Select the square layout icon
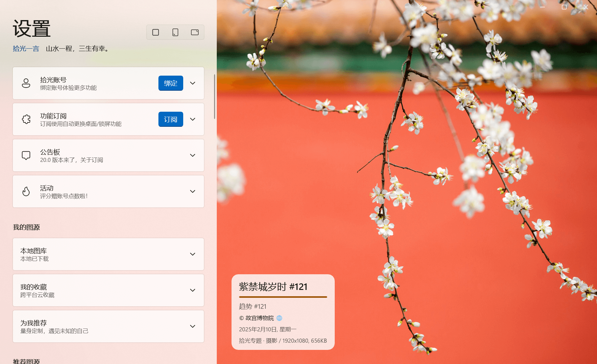This screenshot has height=364, width=597. pyautogui.click(x=156, y=32)
